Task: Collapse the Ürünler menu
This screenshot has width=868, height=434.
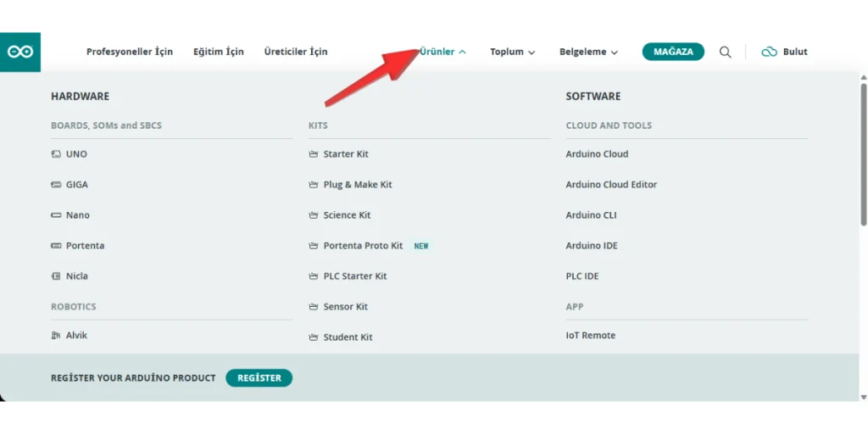Action: coord(442,52)
